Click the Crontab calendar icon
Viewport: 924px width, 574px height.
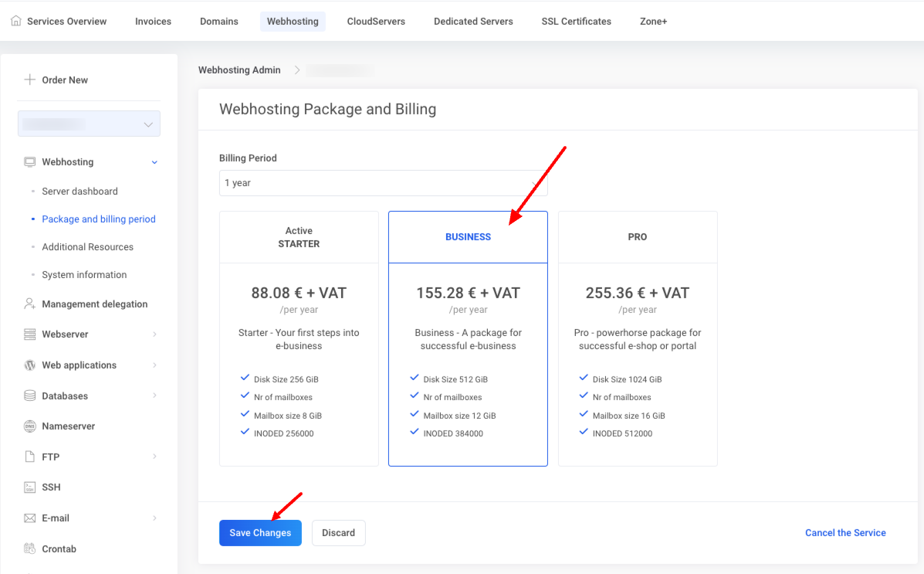[x=30, y=549]
